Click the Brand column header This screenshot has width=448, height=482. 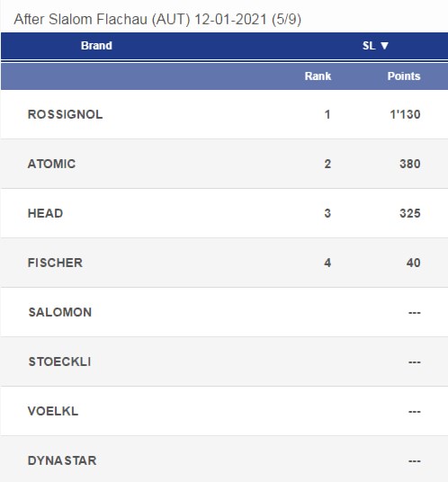coord(96,46)
